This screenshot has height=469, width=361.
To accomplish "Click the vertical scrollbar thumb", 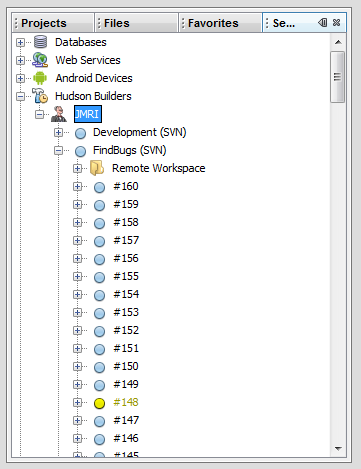I will click(x=338, y=77).
